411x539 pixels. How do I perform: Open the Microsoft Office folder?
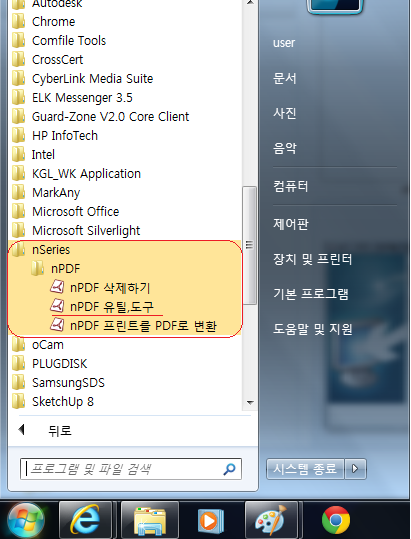coord(75,211)
